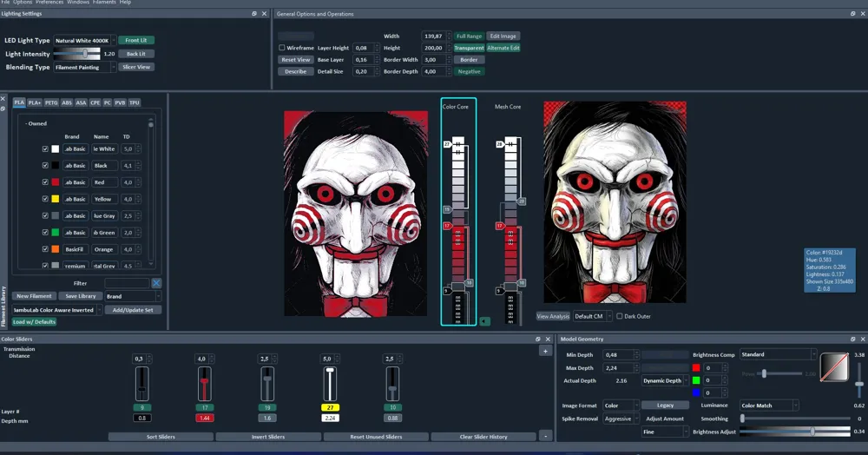Image resolution: width=868 pixels, height=455 pixels.
Task: Open the LED Light Type dropdown
Action: click(84, 41)
